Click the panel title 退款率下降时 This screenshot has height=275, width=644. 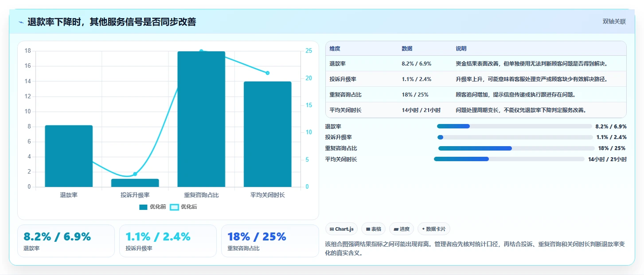click(112, 22)
